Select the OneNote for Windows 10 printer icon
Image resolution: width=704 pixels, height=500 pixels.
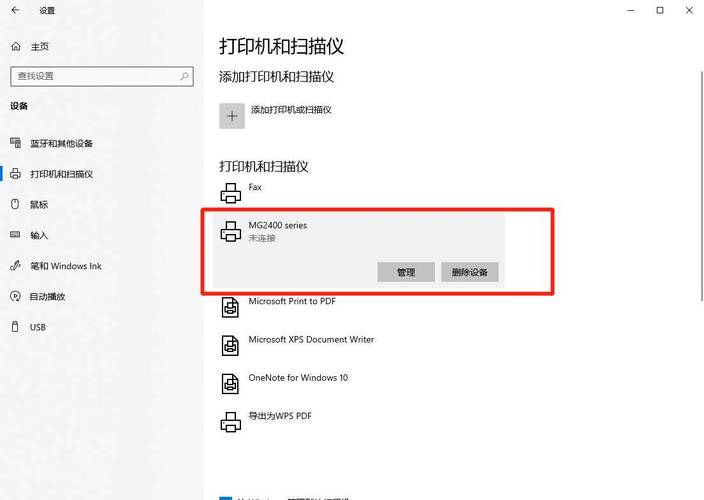230,384
